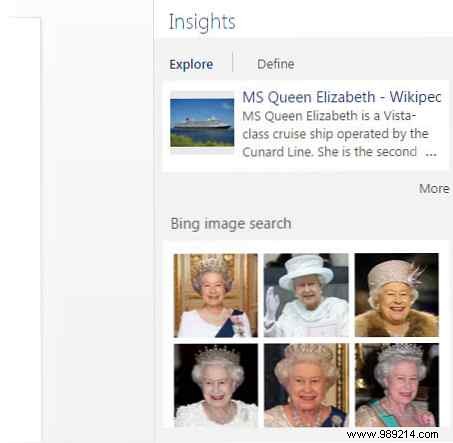Switch to the Explore tab

(x=191, y=64)
